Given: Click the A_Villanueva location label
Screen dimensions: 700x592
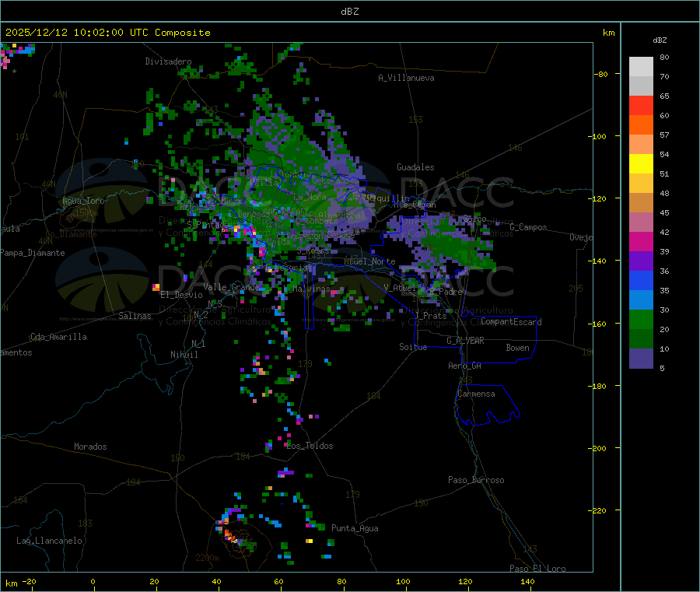Looking at the screenshot, I should click(406, 78).
